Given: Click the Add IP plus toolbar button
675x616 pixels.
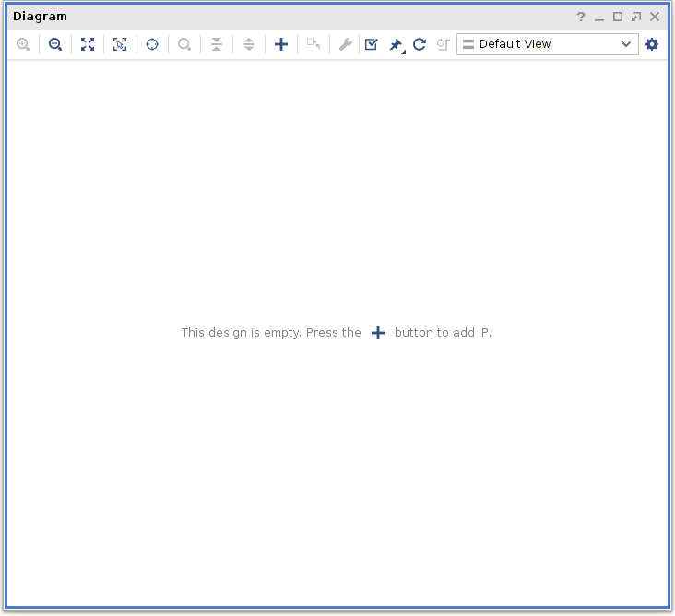Looking at the screenshot, I should coord(281,44).
